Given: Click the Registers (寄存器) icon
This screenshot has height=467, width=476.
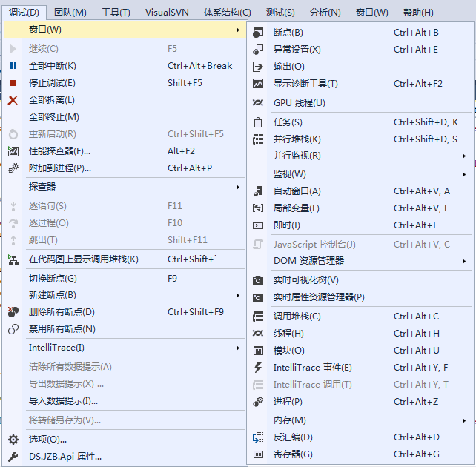Looking at the screenshot, I should pos(258,454).
